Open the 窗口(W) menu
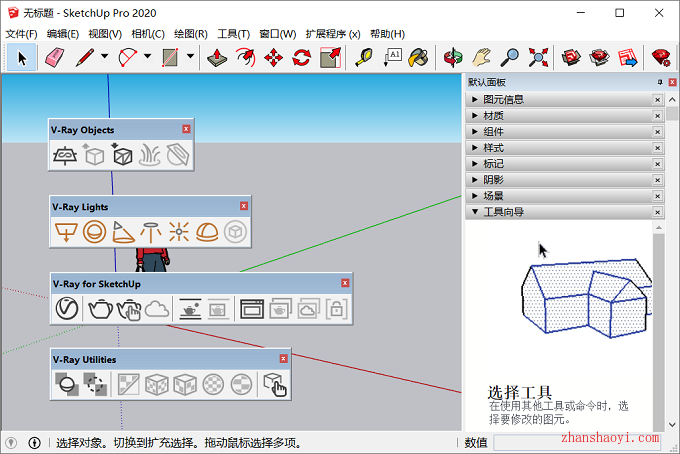The image size is (680, 454). (278, 34)
